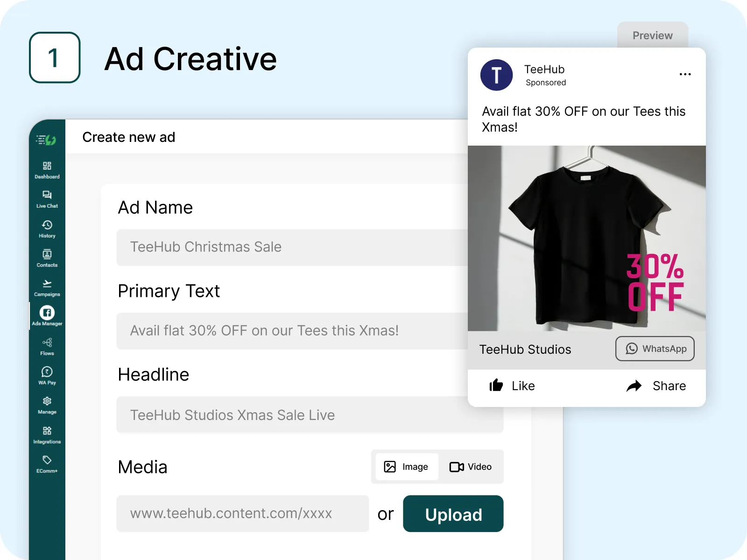
Task: Click the Upload button
Action: (x=453, y=514)
